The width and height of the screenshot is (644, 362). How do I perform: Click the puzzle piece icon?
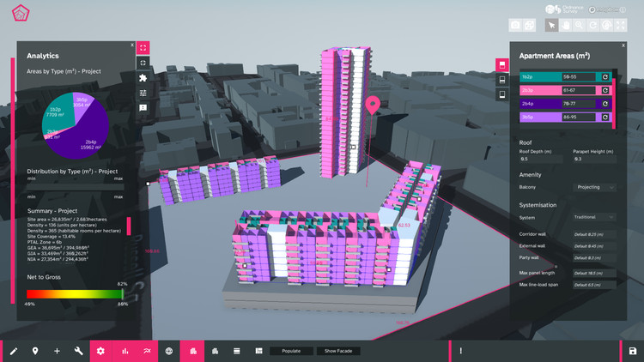143,78
